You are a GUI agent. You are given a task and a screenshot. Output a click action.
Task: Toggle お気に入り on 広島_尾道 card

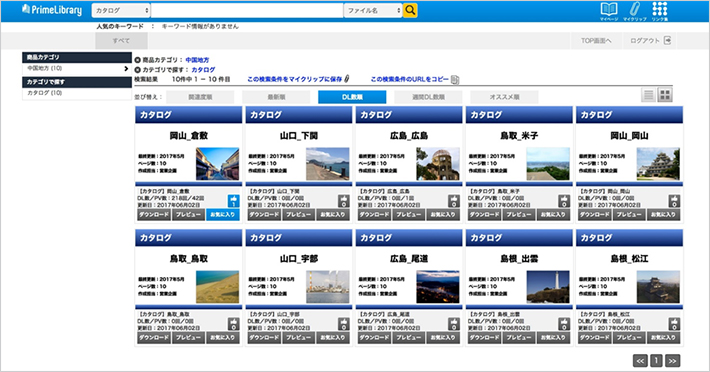click(x=443, y=338)
